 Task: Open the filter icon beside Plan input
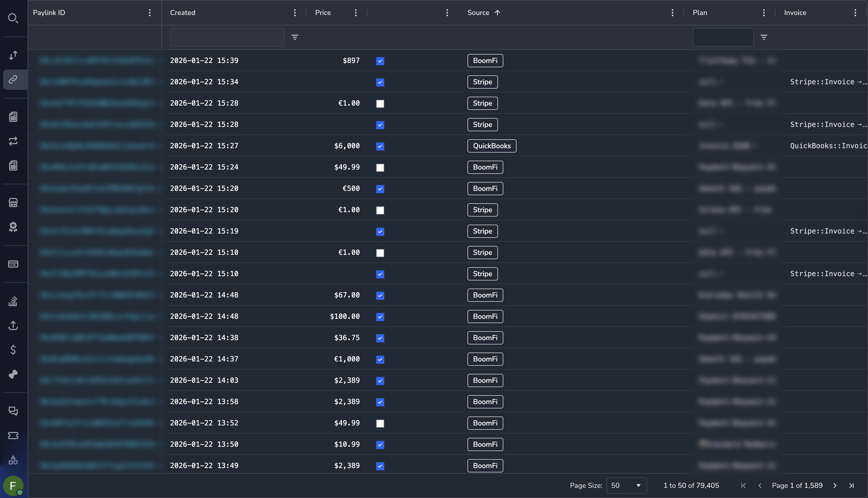point(764,37)
